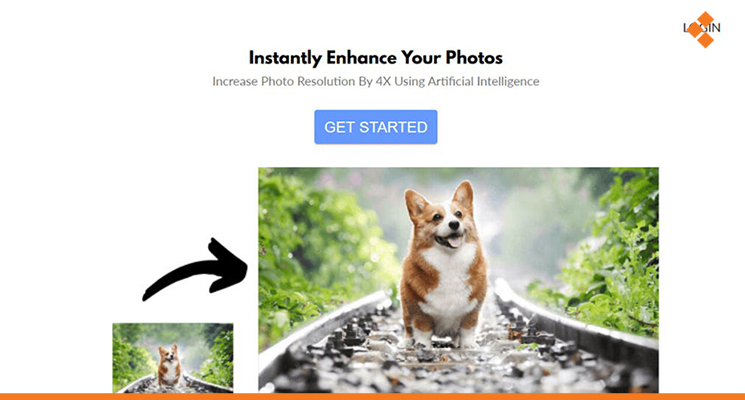Click the words "Artificial Intelligence"
The height and width of the screenshot is (400, 745).
(x=483, y=81)
